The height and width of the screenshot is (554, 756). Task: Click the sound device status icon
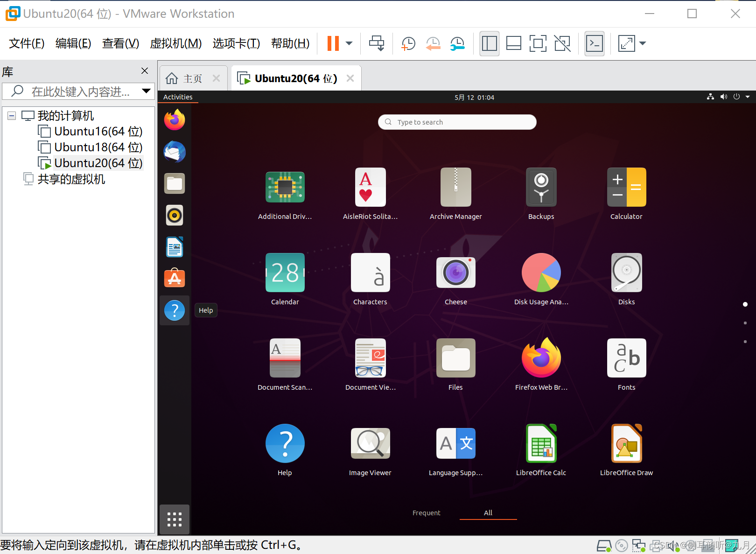point(672,545)
